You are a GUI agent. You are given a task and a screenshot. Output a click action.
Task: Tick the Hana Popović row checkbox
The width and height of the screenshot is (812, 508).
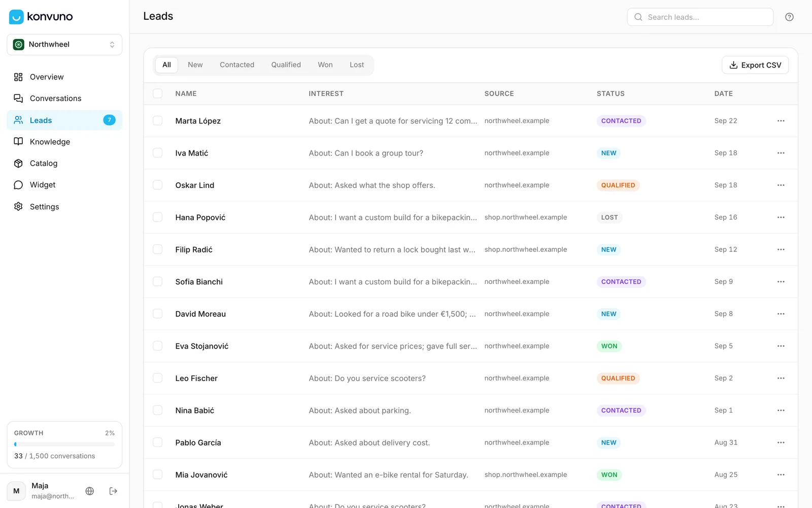coord(158,217)
